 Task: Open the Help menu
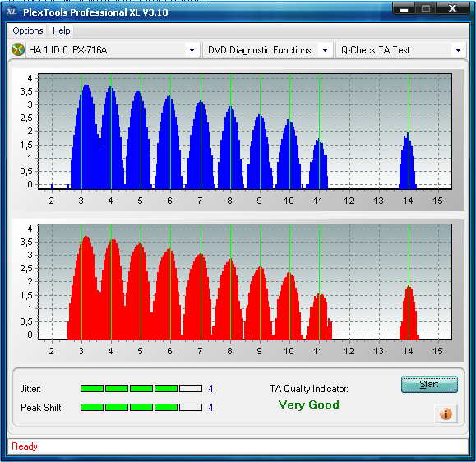(62, 30)
